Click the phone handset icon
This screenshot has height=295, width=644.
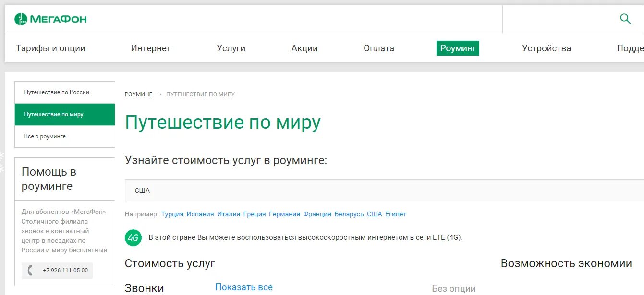click(x=31, y=271)
